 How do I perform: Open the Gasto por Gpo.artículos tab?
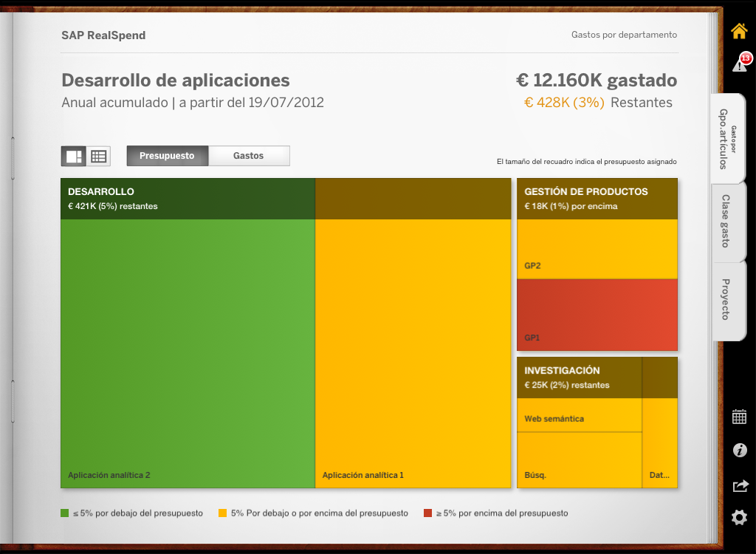(727, 139)
